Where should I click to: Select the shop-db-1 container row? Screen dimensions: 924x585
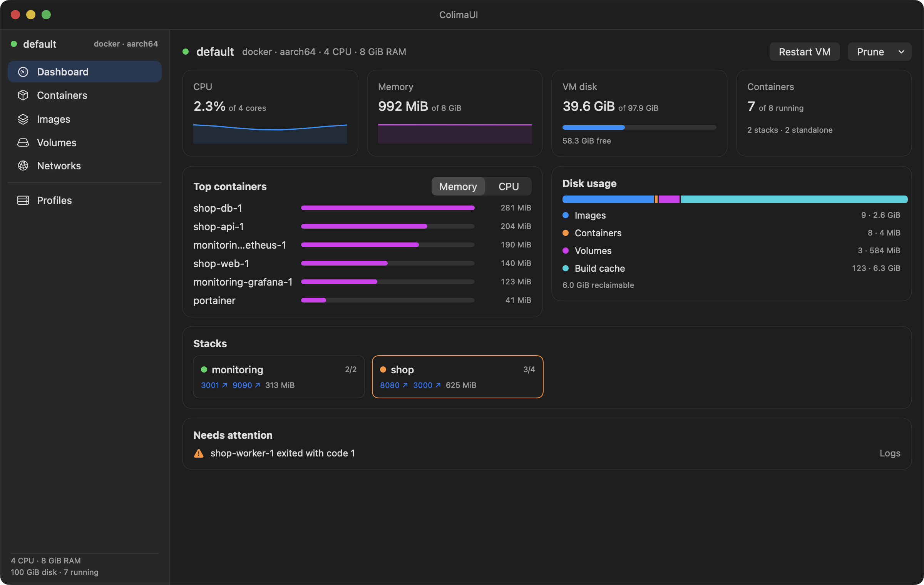[x=362, y=208]
